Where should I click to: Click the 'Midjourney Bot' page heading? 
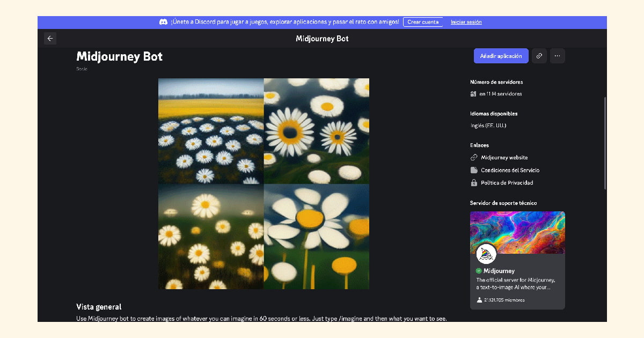tap(119, 56)
